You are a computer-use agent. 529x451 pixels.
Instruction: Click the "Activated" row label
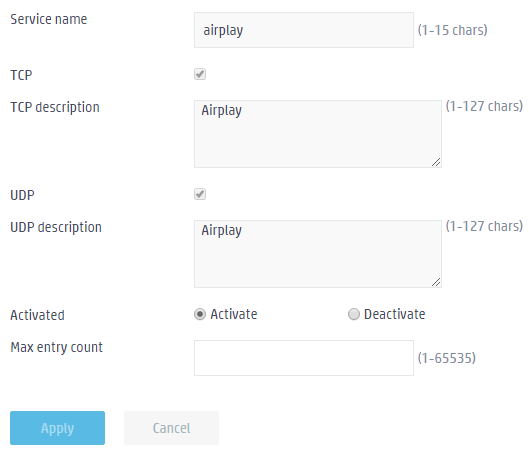tap(37, 315)
